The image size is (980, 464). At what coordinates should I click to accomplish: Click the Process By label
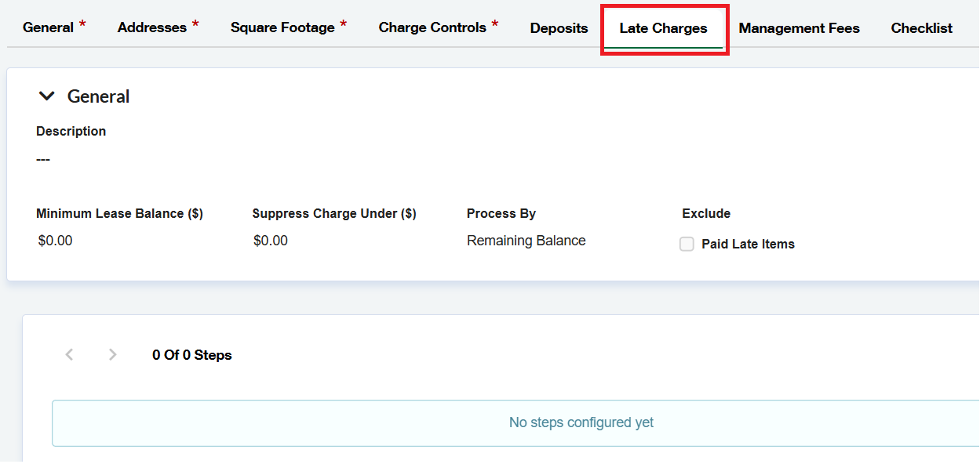501,213
